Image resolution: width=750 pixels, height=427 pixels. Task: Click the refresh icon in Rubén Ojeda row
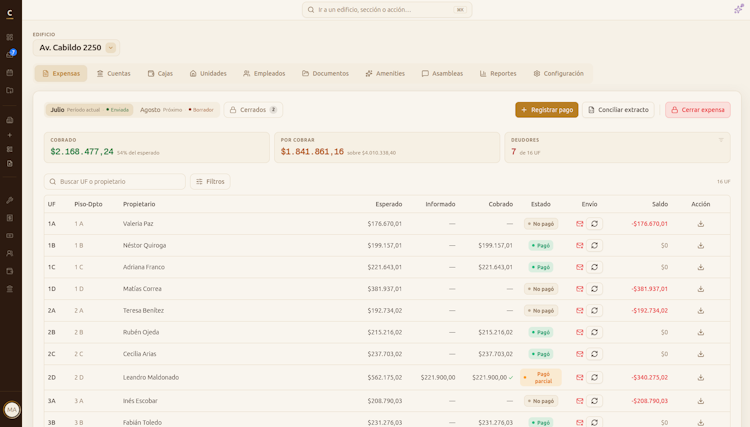pos(595,332)
